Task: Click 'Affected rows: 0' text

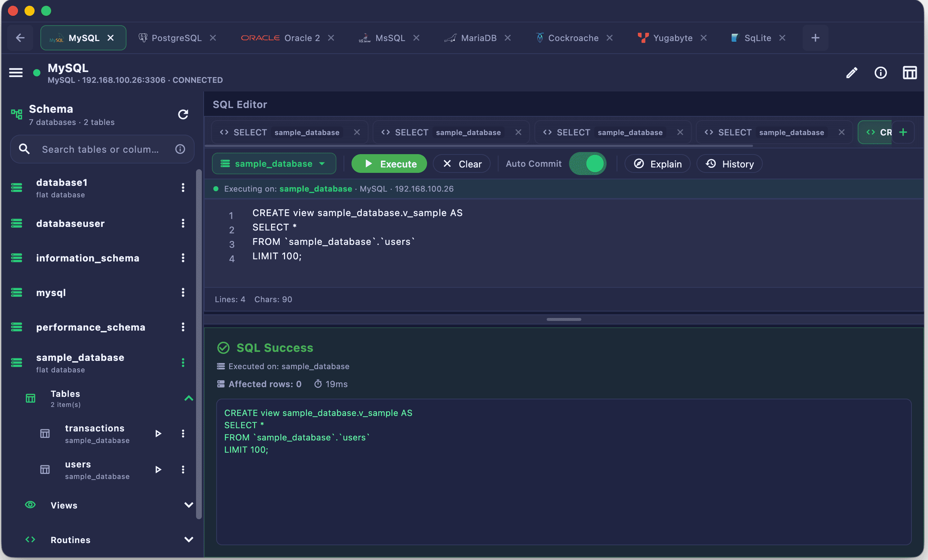Action: [265, 384]
